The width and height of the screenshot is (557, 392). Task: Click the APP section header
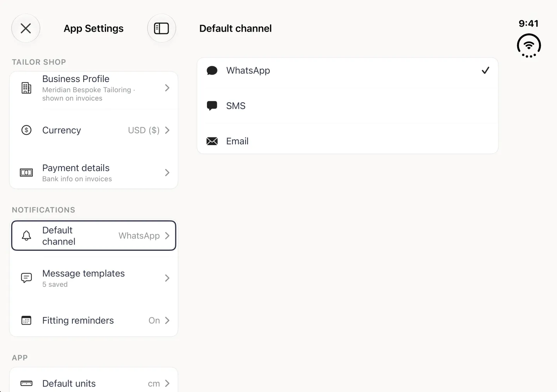(20, 358)
